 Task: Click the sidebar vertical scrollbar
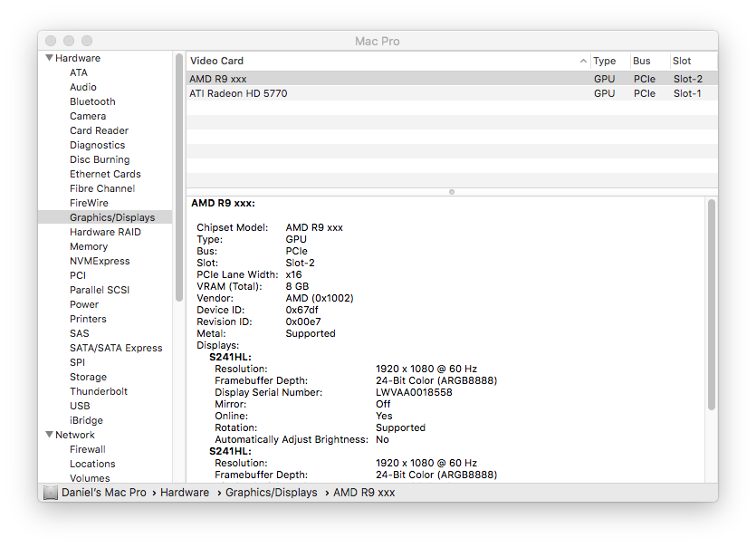(179, 178)
